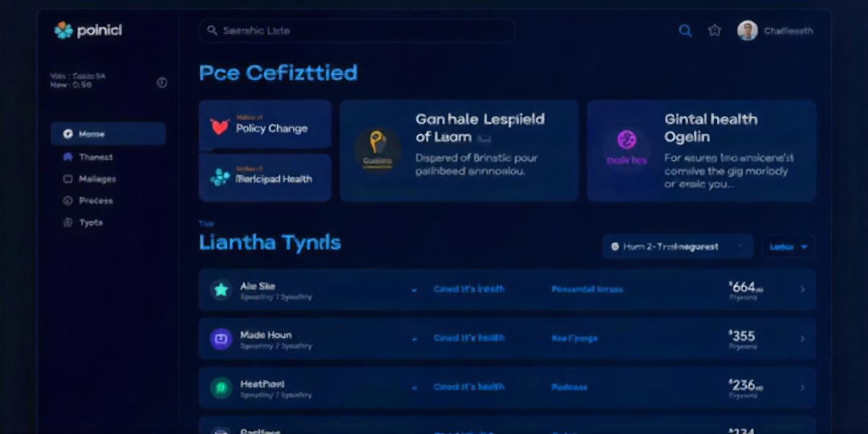Image resolution: width=868 pixels, height=434 pixels.
Task: Click the Thanect sidebar icon
Action: pyautogui.click(x=68, y=157)
